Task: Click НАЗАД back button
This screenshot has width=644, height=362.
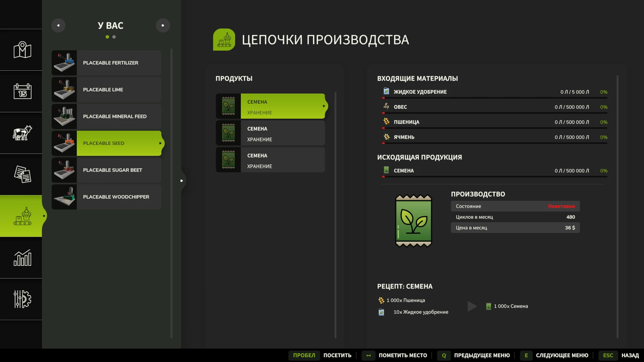Action: click(x=630, y=356)
